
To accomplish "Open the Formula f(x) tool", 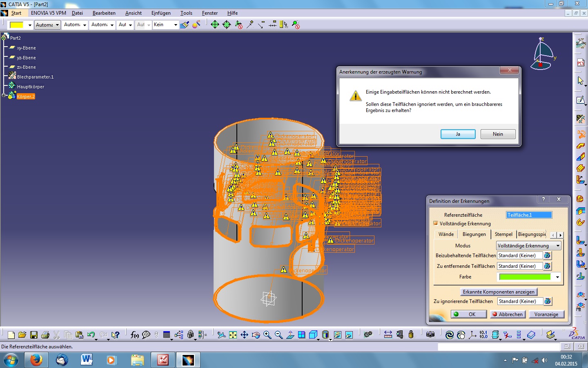I will 135,335.
